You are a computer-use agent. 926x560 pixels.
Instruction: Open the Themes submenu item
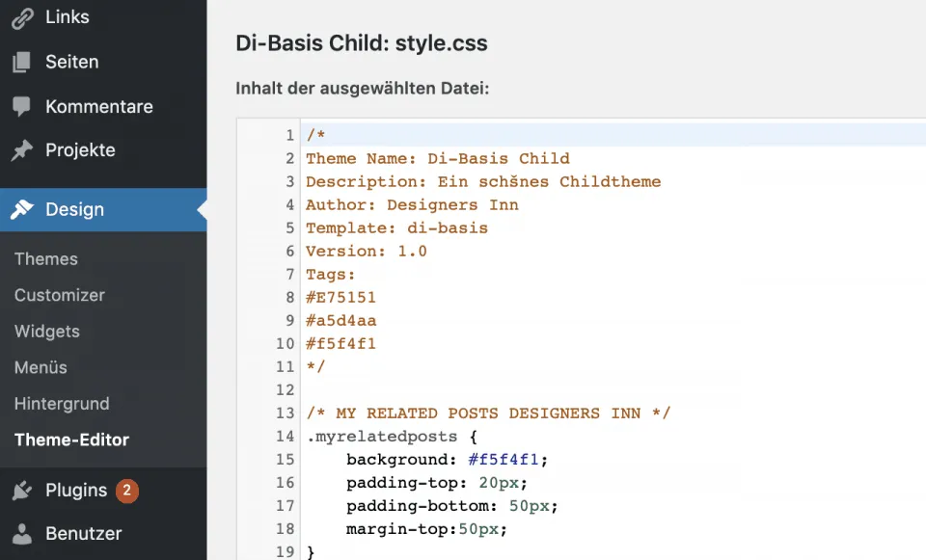pyautogui.click(x=46, y=259)
